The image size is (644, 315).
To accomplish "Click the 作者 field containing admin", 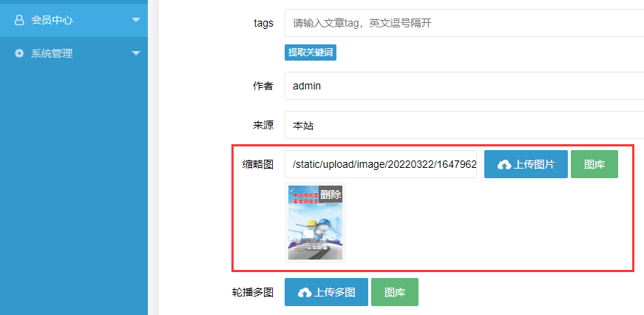I will tap(464, 86).
